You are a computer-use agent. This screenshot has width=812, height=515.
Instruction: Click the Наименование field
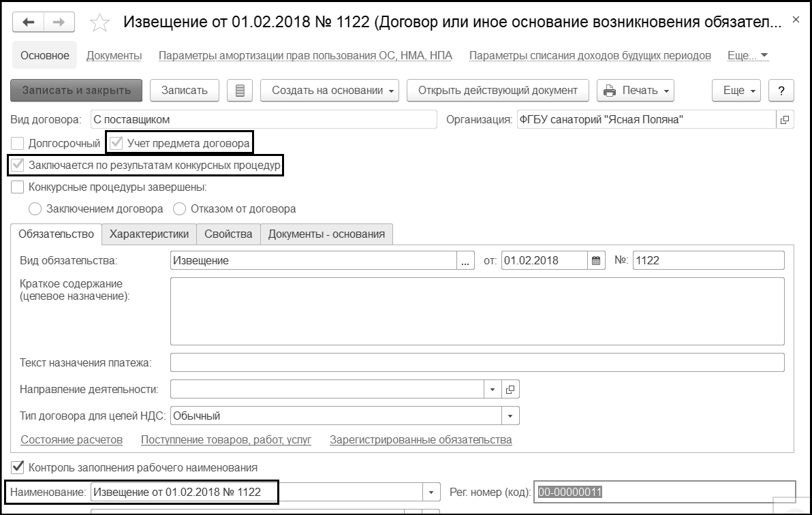click(256, 493)
